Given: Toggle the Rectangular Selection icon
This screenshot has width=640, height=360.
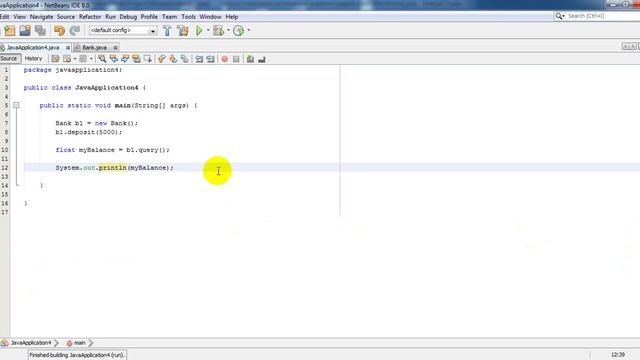Looking at the screenshot, I should (x=148, y=59).
